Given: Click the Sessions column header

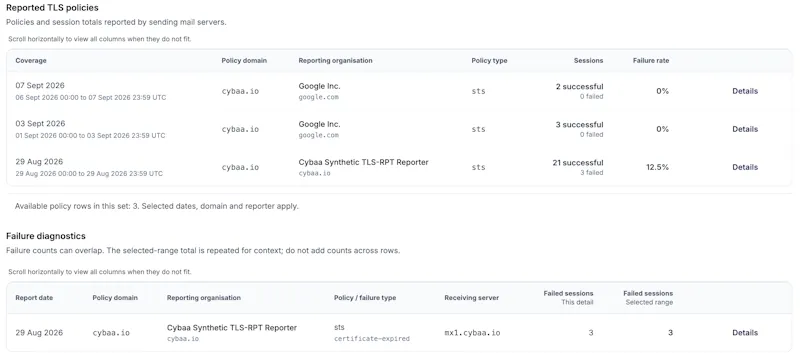Looking at the screenshot, I should 588,60.
